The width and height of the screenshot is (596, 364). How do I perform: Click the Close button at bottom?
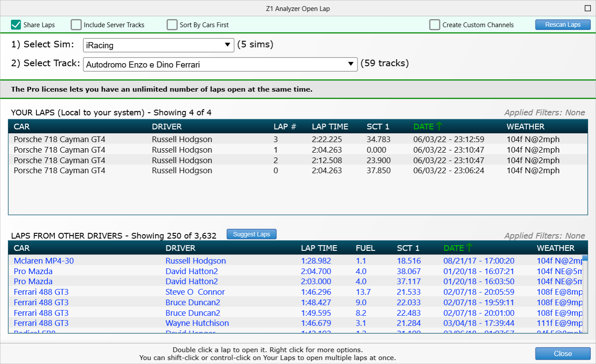(x=563, y=353)
